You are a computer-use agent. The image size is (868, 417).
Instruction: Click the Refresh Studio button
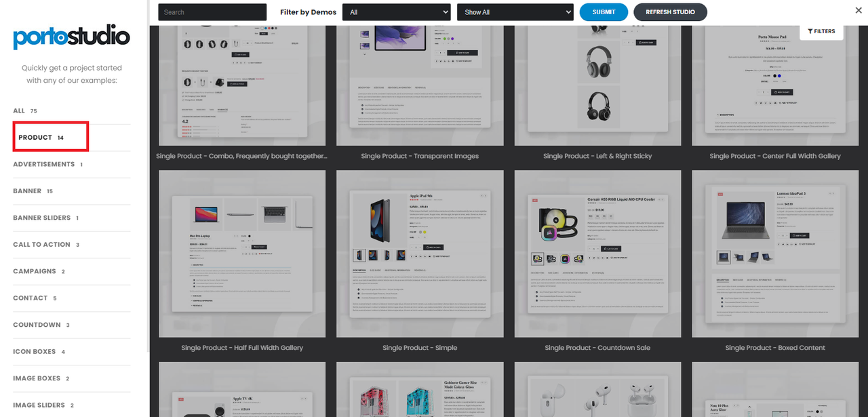[x=670, y=12]
